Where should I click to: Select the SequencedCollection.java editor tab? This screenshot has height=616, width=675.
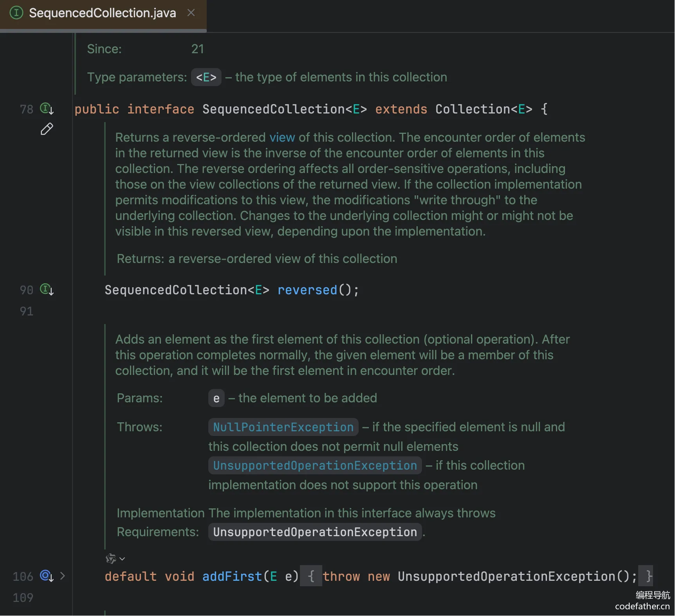point(102,13)
